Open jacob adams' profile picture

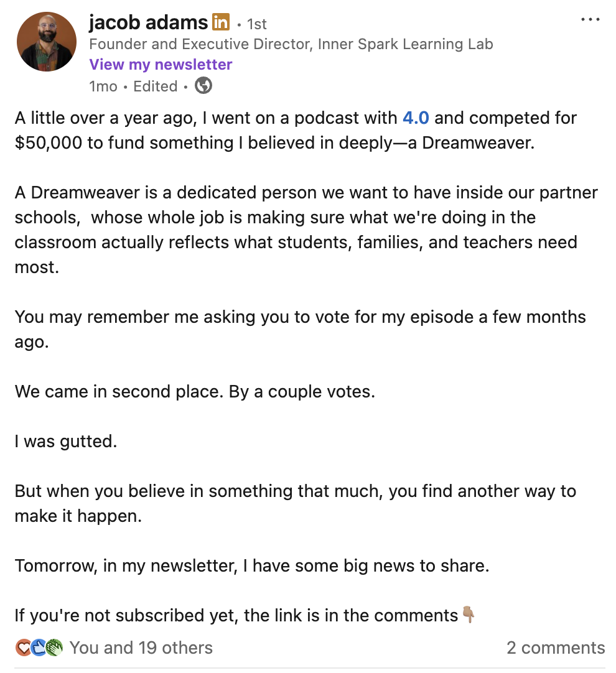[47, 42]
